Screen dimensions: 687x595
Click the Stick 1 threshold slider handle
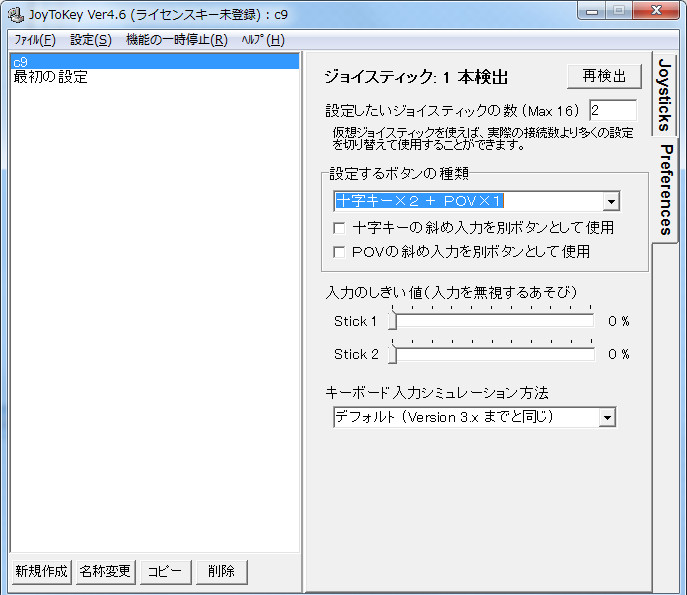(x=392, y=321)
